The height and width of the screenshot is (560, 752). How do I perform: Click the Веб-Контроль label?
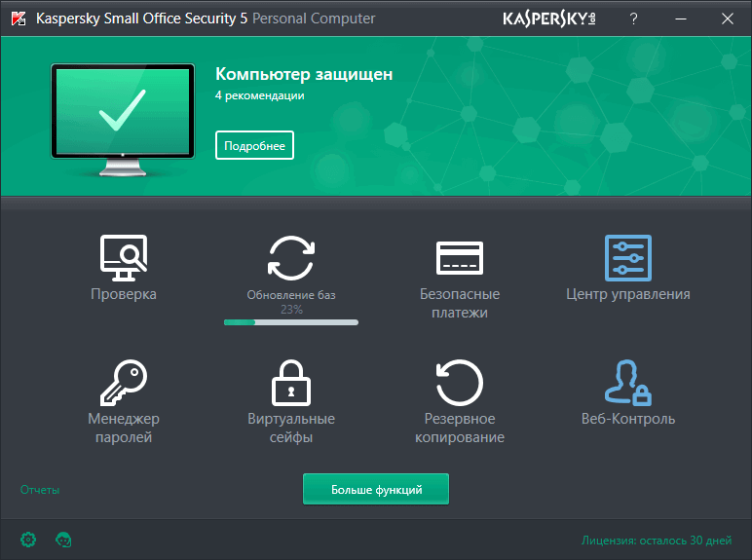pos(627,419)
